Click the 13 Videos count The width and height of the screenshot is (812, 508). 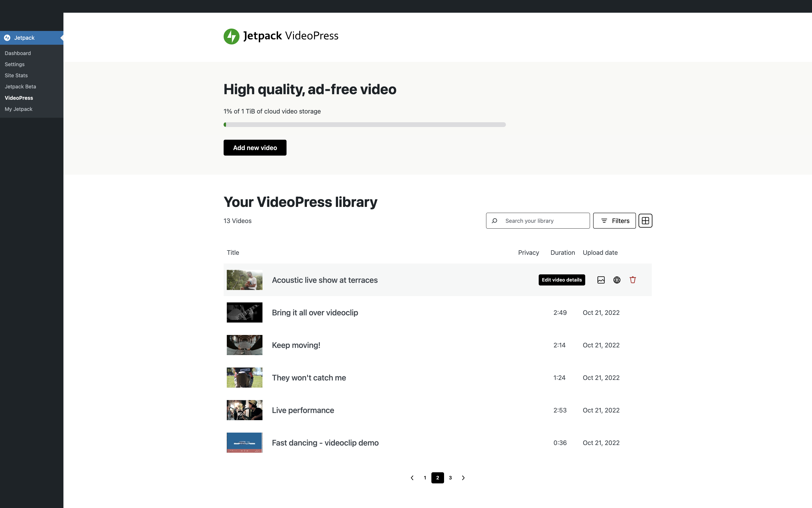(238, 221)
